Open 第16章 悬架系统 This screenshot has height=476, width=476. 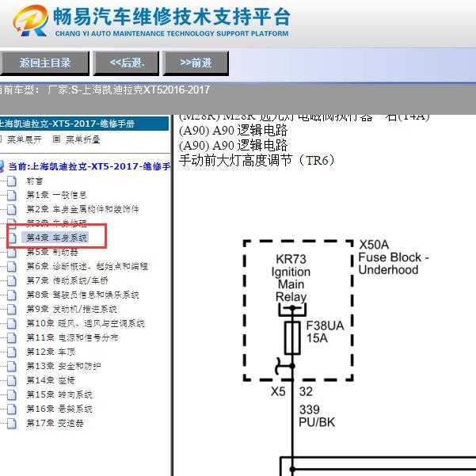click(x=59, y=409)
